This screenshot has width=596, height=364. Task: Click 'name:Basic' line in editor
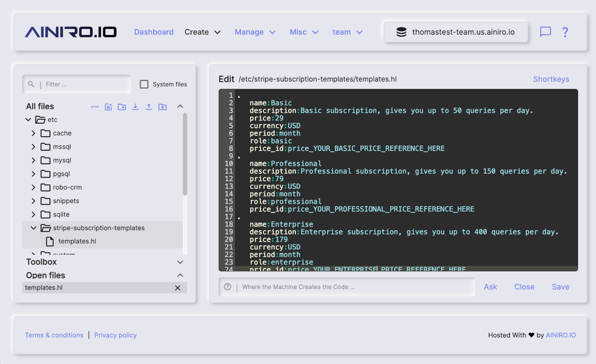[271, 103]
